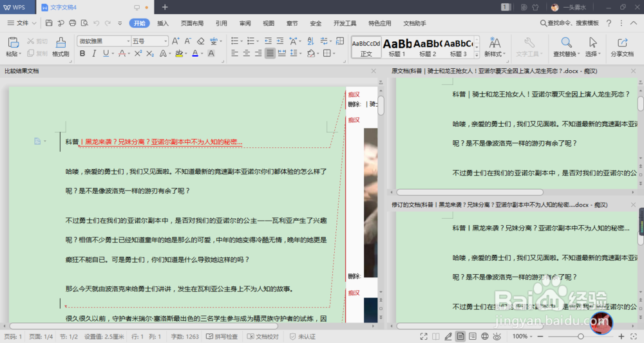The width and height of the screenshot is (644, 343).
Task: Toggle page layout view in status bar
Action: [x=460, y=337]
